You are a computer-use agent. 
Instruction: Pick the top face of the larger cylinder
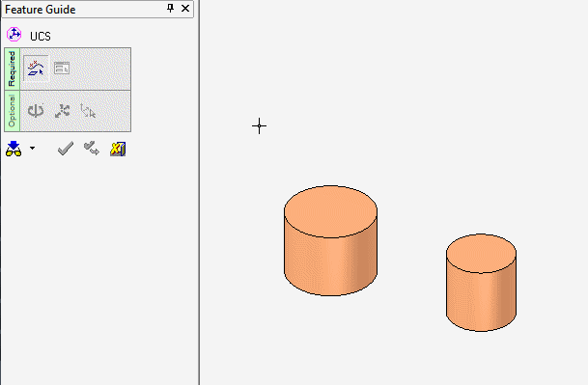(330, 211)
